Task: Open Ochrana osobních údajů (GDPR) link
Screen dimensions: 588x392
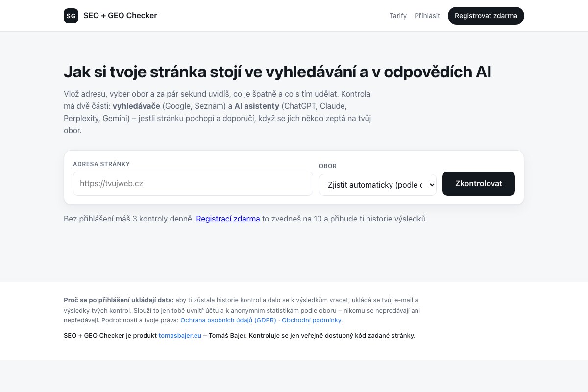Action: click(x=228, y=320)
